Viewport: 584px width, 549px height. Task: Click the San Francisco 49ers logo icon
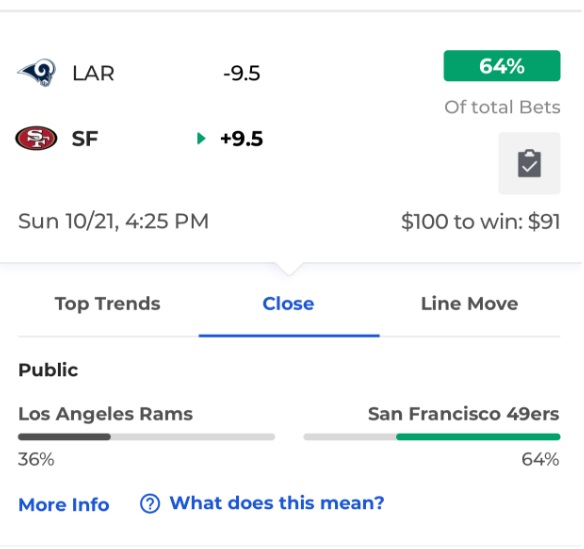(x=36, y=138)
